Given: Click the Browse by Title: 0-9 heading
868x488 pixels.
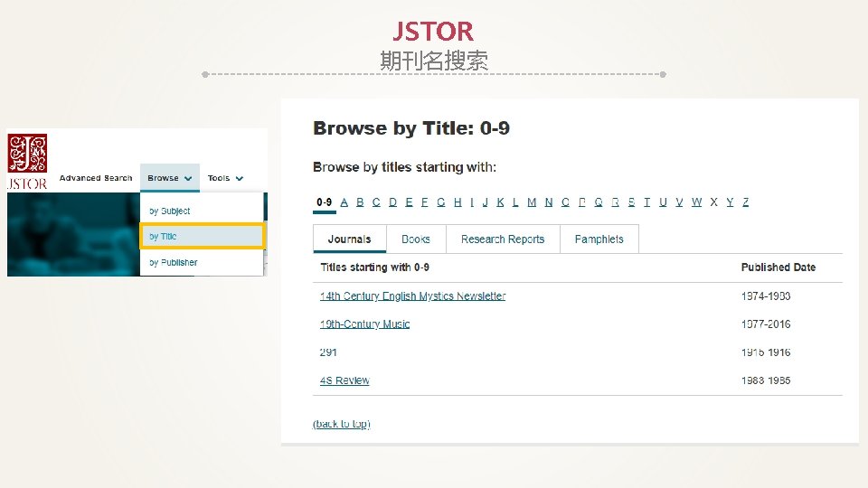Looking at the screenshot, I should (x=411, y=128).
